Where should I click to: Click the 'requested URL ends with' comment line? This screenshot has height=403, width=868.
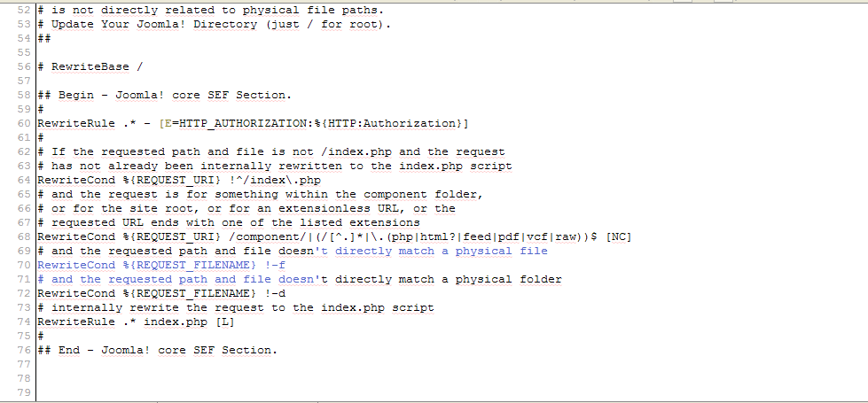point(229,223)
